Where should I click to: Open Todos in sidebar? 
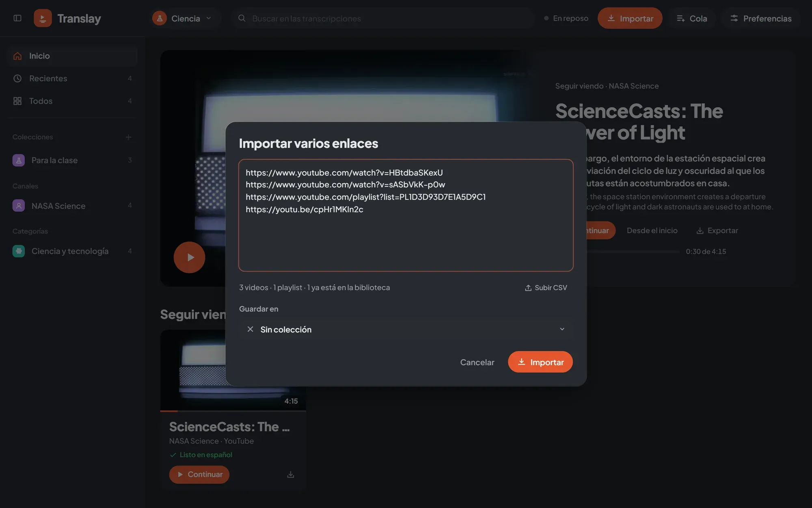72,101
